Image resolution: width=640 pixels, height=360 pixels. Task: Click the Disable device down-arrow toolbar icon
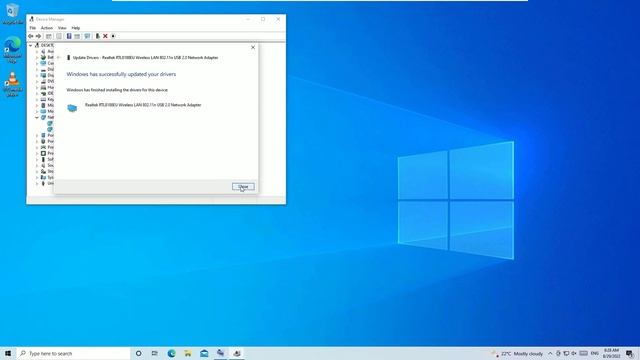(113, 36)
